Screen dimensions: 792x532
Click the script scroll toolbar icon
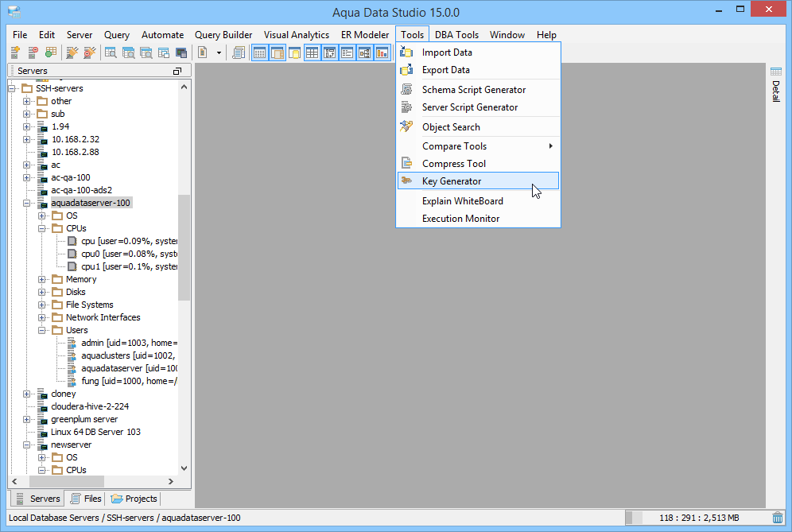pos(239,52)
